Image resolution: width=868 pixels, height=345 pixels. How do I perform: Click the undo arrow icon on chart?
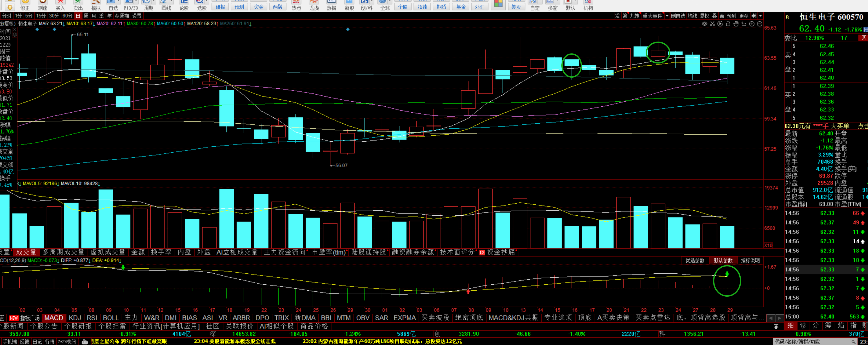(x=744, y=24)
